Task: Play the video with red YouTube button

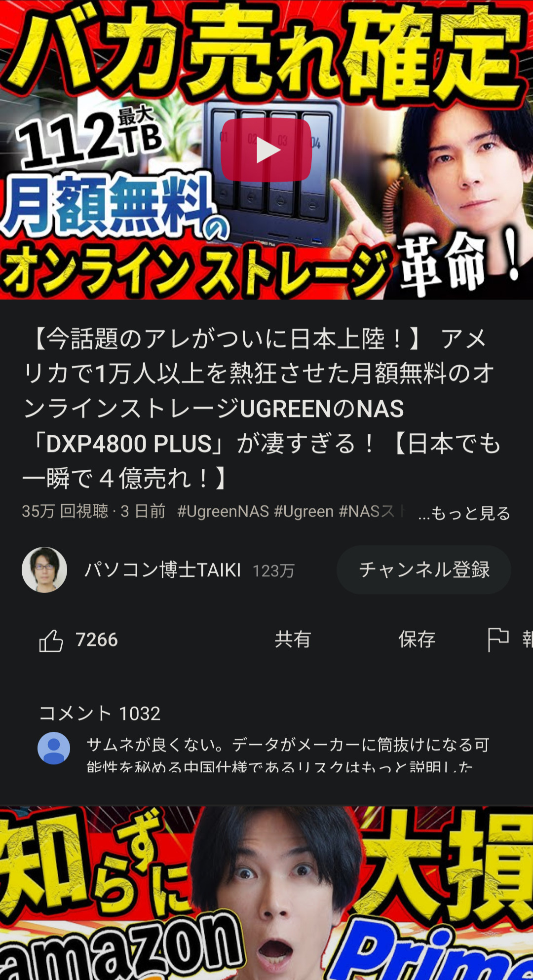Action: pos(266,150)
